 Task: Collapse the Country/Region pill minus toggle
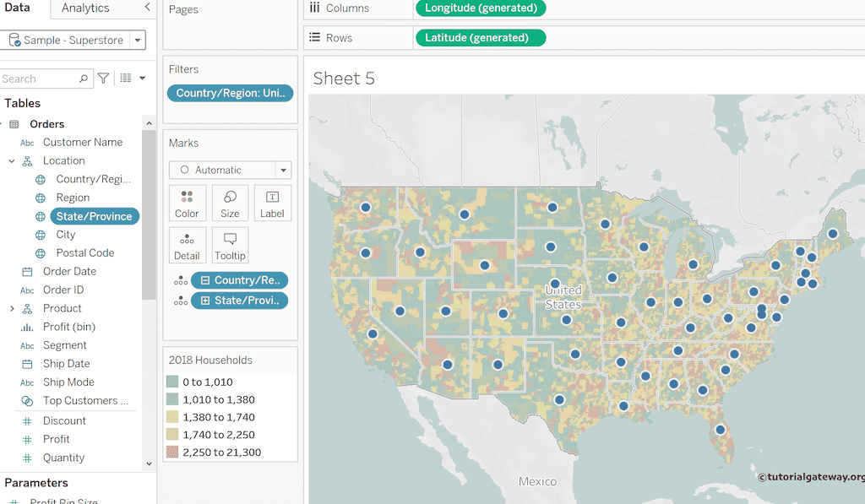[205, 280]
